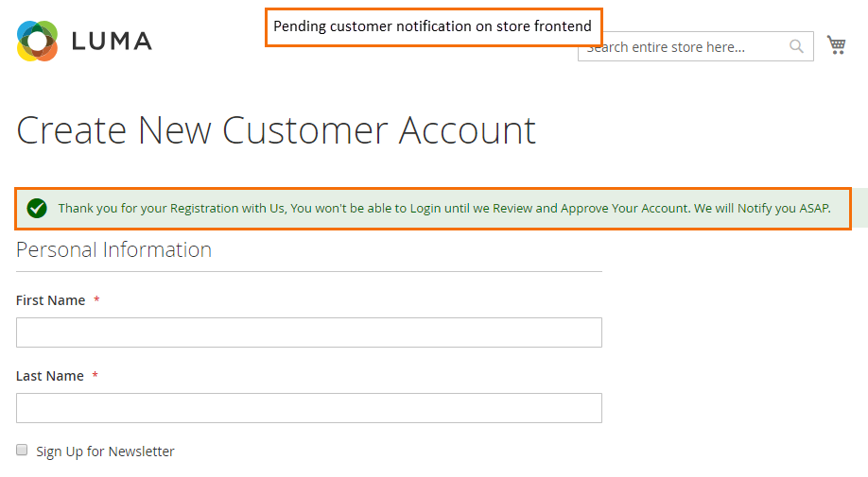
Task: Click the green success checkmark icon
Action: [37, 208]
